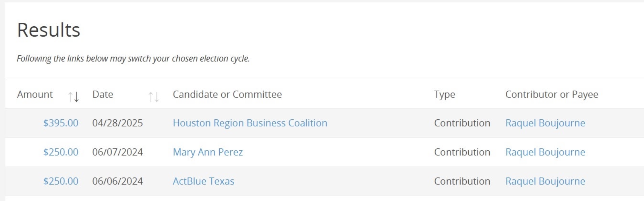Click Raquel Boujourne in the ActBlue Texas row

(545, 181)
